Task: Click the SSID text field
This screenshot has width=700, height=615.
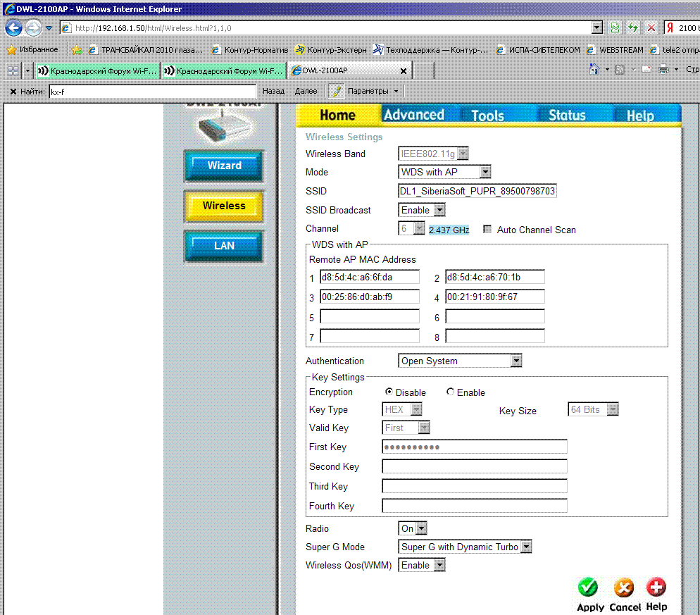Action: tap(477, 191)
